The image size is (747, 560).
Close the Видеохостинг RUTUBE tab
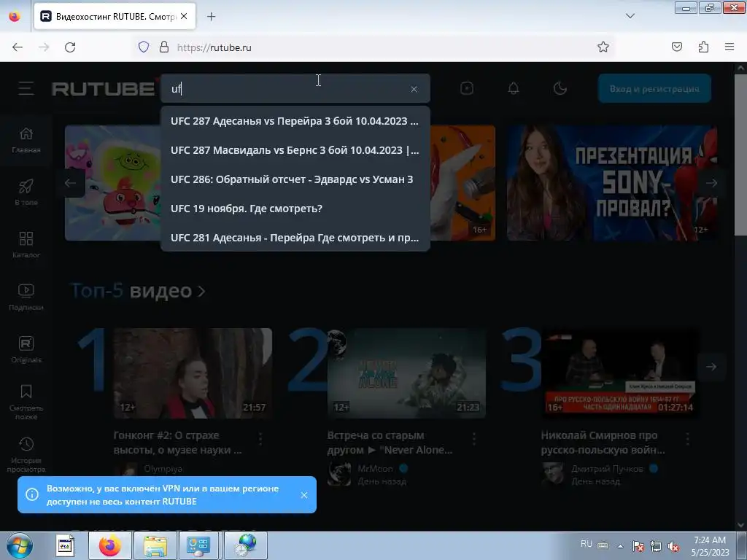184,16
